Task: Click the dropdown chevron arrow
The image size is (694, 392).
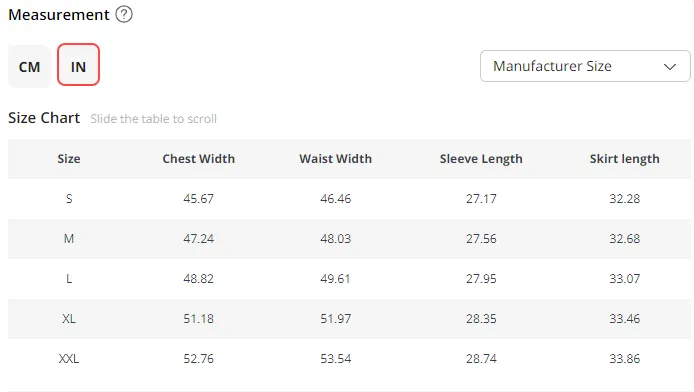Action: (x=670, y=67)
